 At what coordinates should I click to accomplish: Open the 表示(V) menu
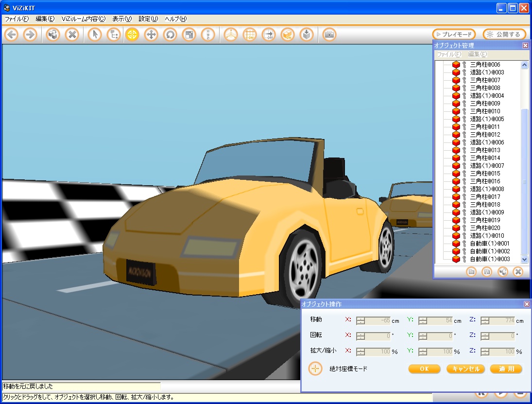(x=121, y=19)
